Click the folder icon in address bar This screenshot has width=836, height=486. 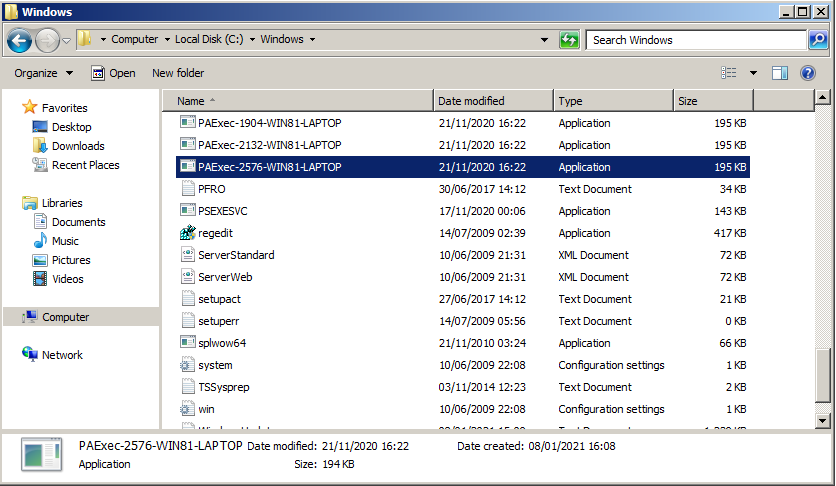(84, 39)
